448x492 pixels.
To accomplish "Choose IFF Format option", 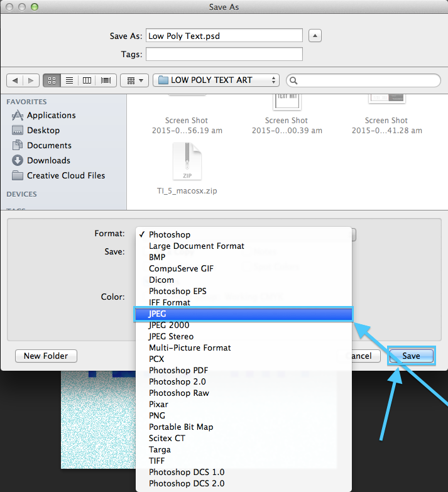I will pos(244,302).
